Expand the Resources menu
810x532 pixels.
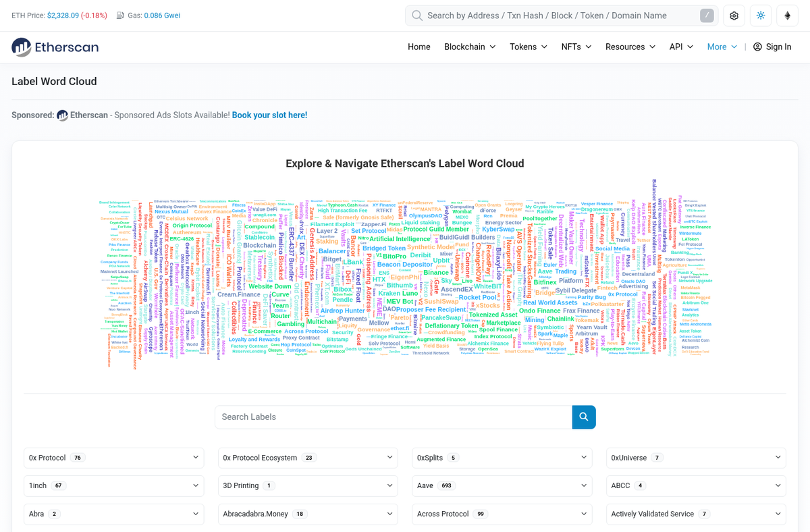point(630,47)
